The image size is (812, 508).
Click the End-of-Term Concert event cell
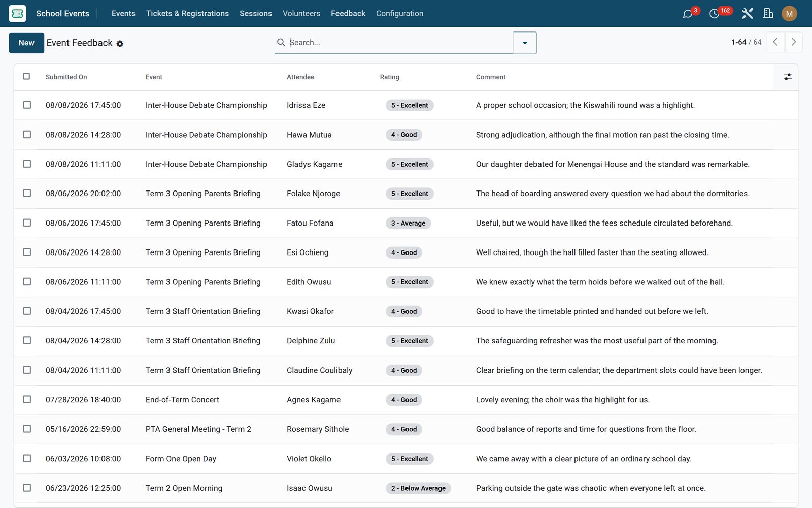[182, 400]
